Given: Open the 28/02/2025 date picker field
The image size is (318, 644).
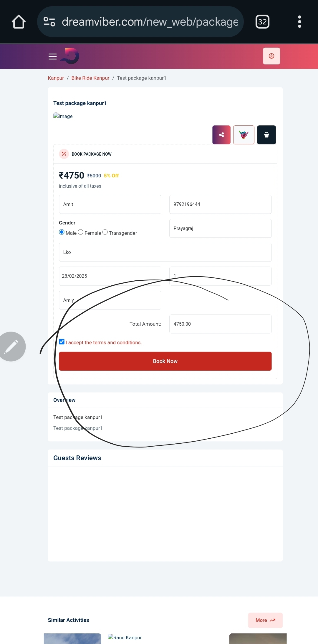Looking at the screenshot, I should point(110,276).
